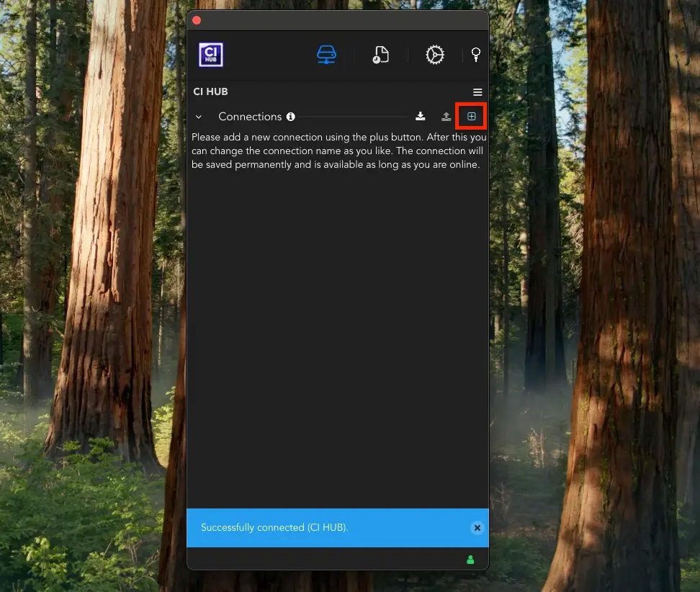
Task: Open the settings gear tab
Action: (434, 55)
